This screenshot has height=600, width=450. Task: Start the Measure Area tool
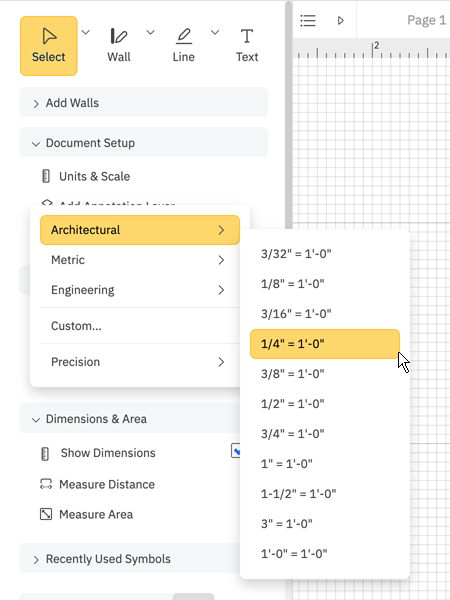tap(96, 514)
